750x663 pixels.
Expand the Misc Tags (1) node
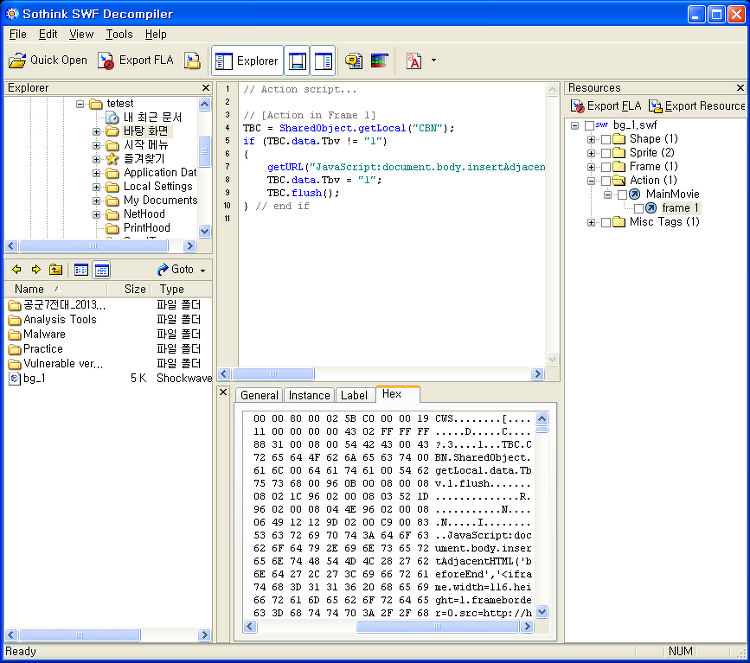[x=591, y=223]
